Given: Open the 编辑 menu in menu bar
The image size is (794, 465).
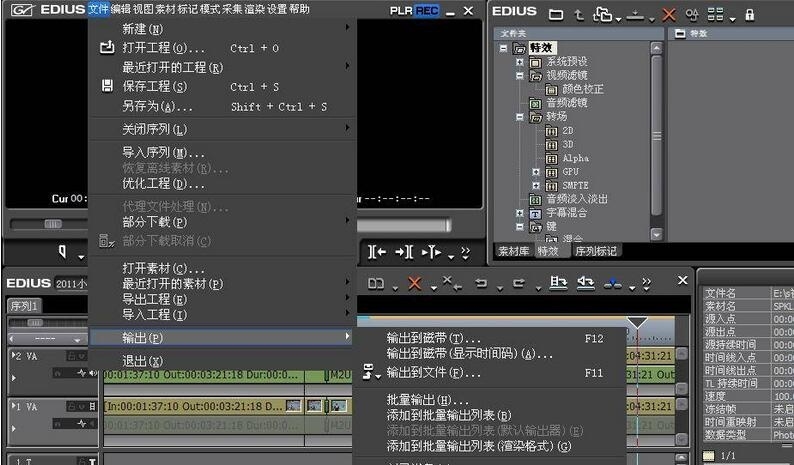Looking at the screenshot, I should pyautogui.click(x=120, y=9).
